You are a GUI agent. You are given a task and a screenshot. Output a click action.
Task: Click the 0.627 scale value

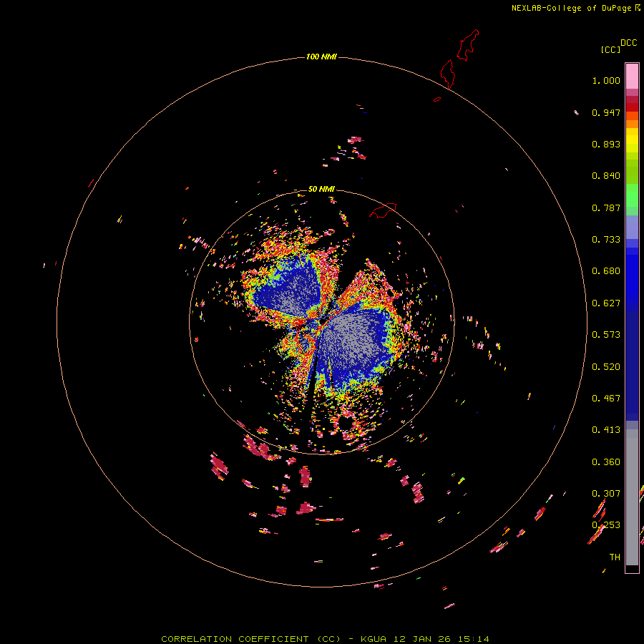[x=606, y=303]
